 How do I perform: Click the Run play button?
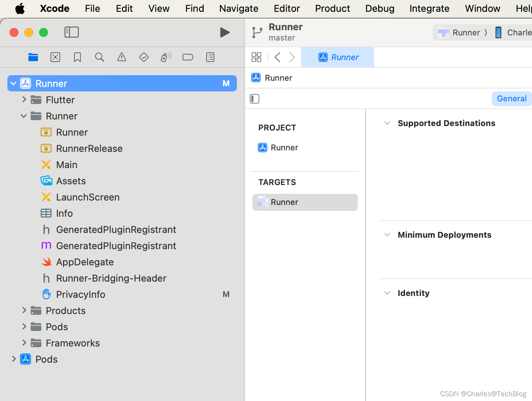tap(225, 32)
